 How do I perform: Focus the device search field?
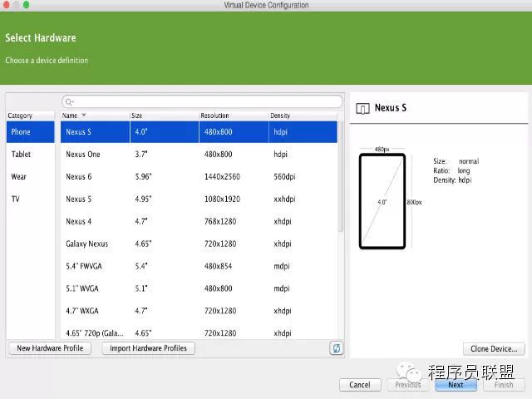coord(202,101)
